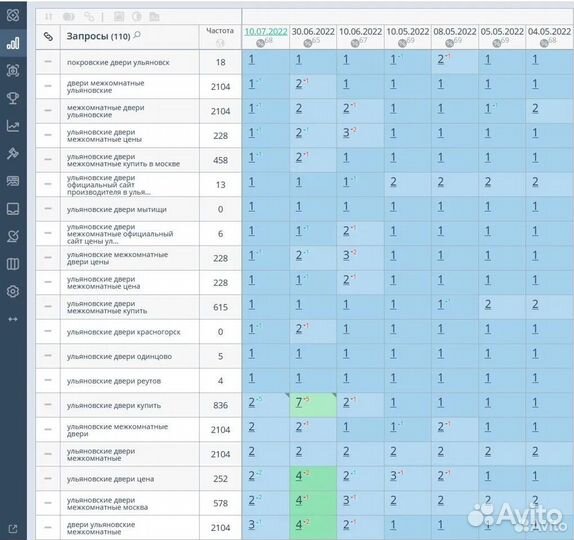Open position 3 on 10.05.2022 for ульяновские двери цена
The width and height of the screenshot is (574, 540).
click(393, 476)
